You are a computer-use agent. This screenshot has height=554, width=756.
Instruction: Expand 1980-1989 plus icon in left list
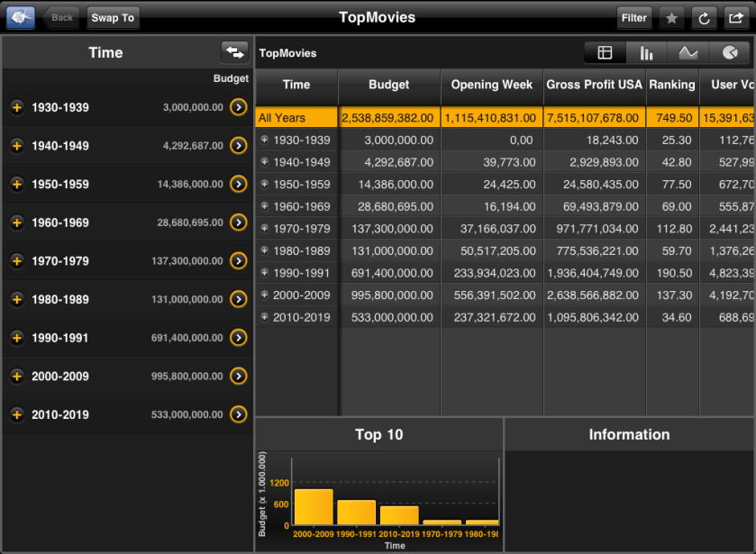16,299
